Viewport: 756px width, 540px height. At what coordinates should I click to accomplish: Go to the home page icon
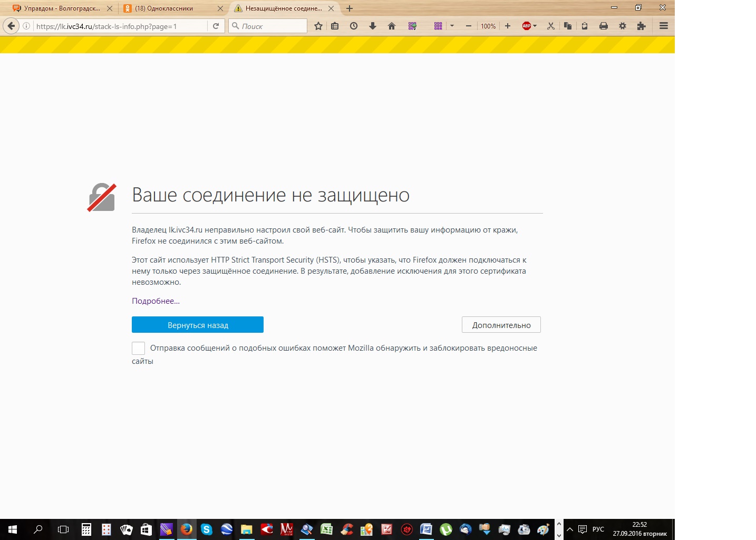pos(392,26)
